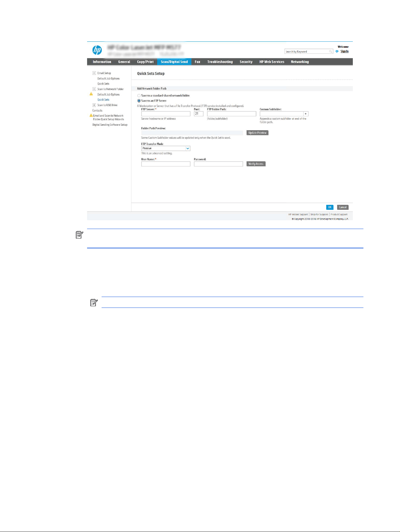
Task: Click the Password input field
Action: [218, 164]
